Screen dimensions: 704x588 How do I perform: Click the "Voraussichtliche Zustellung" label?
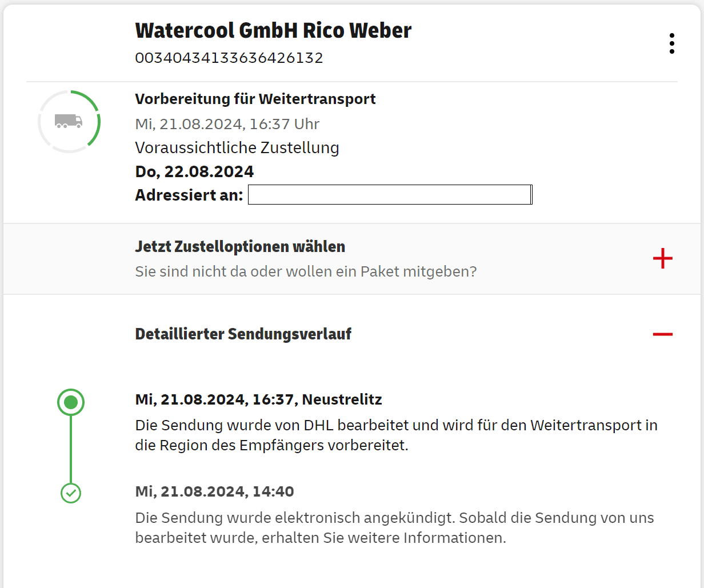coord(237,148)
